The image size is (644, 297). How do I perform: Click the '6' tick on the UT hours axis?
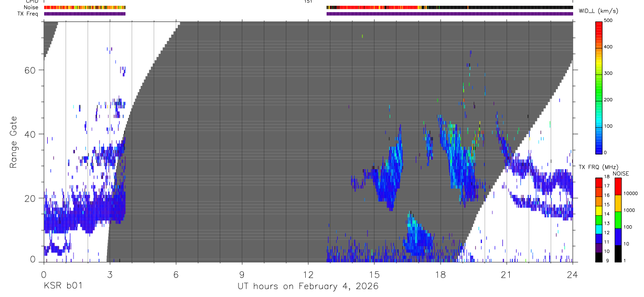(x=176, y=273)
